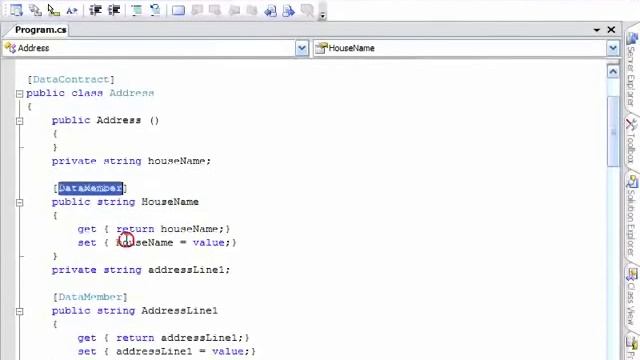This screenshot has height=360, width=640.
Task: Click 'public string AddressLine1' declaration
Action: point(135,311)
